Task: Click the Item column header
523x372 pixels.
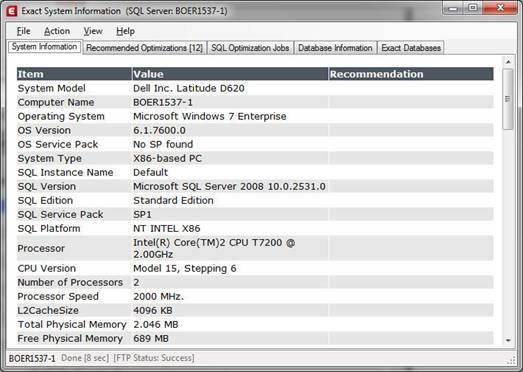Action: click(x=74, y=74)
